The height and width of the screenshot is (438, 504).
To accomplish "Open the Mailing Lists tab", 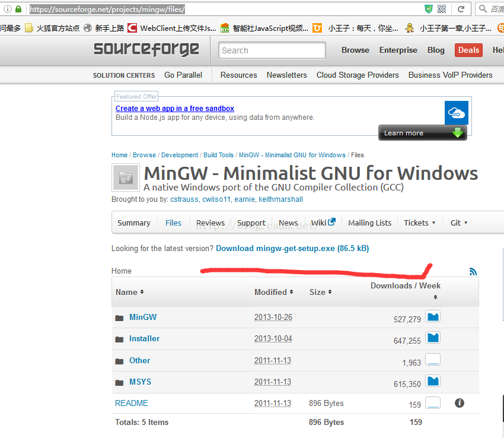I will (x=369, y=223).
